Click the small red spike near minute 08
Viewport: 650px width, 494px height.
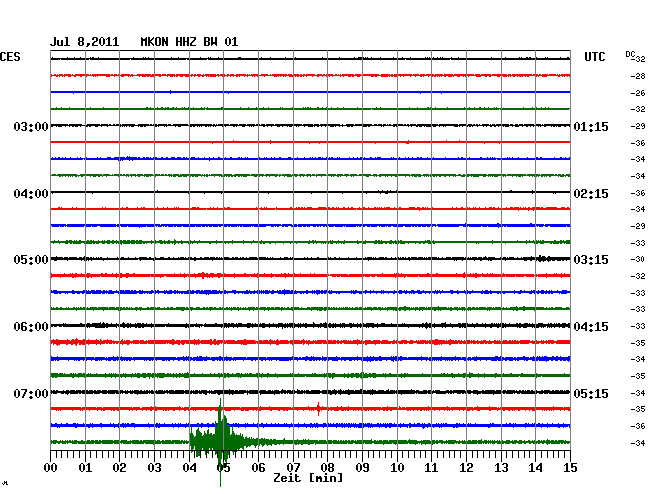(x=318, y=409)
